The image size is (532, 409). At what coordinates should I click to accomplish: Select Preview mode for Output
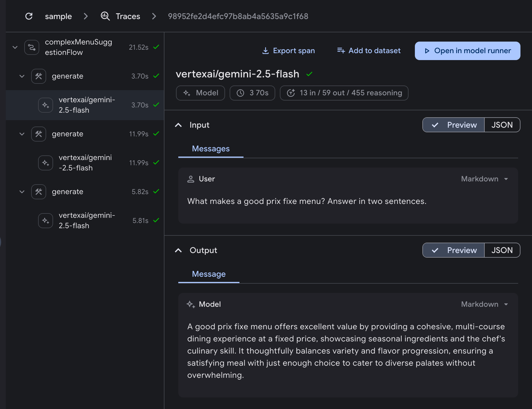(x=454, y=250)
